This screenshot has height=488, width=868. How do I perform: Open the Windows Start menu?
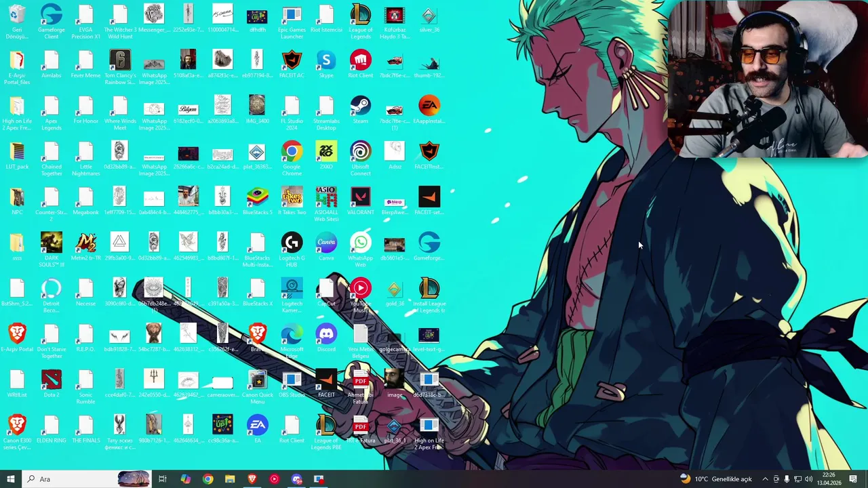click(x=10, y=479)
